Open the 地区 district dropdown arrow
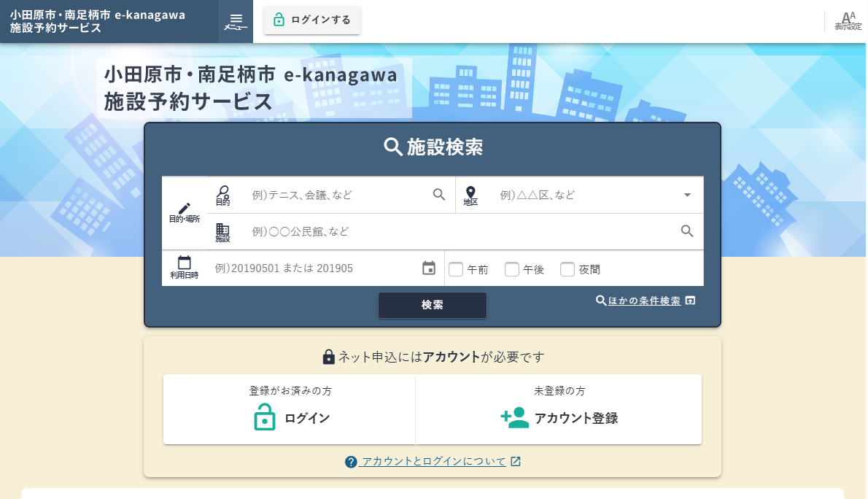The height and width of the screenshot is (499, 868). coord(686,195)
